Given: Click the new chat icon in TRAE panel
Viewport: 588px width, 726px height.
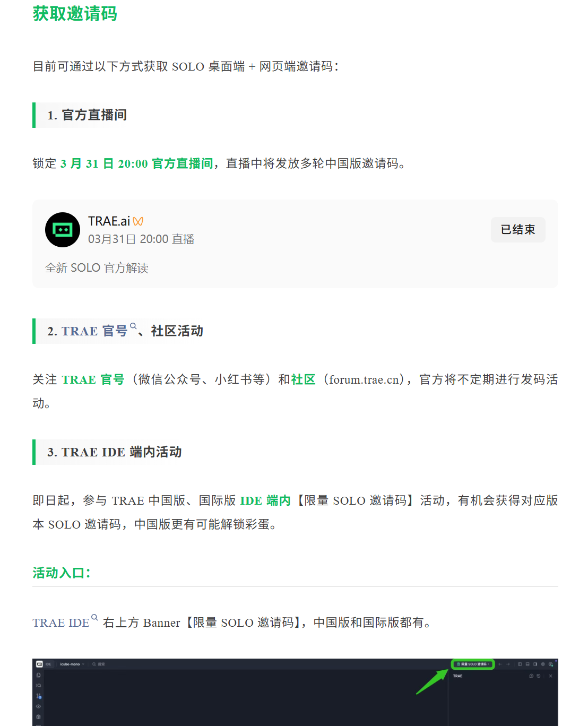Looking at the screenshot, I should coord(531,676).
